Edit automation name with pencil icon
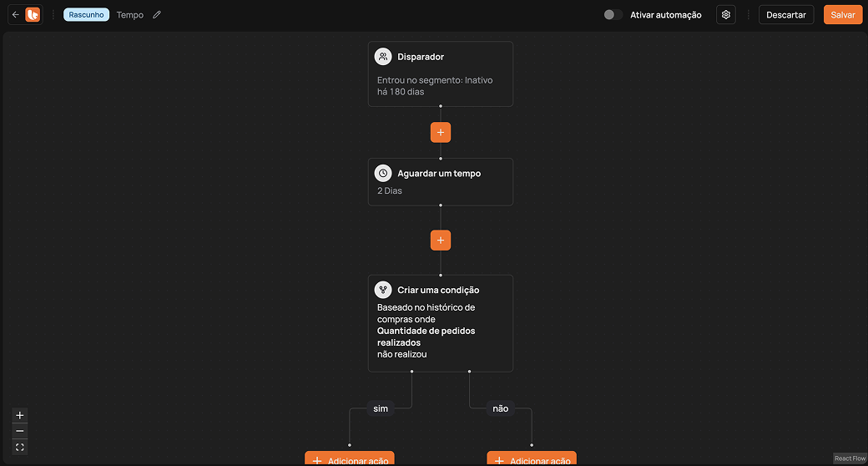This screenshot has height=466, width=868. coord(157,15)
